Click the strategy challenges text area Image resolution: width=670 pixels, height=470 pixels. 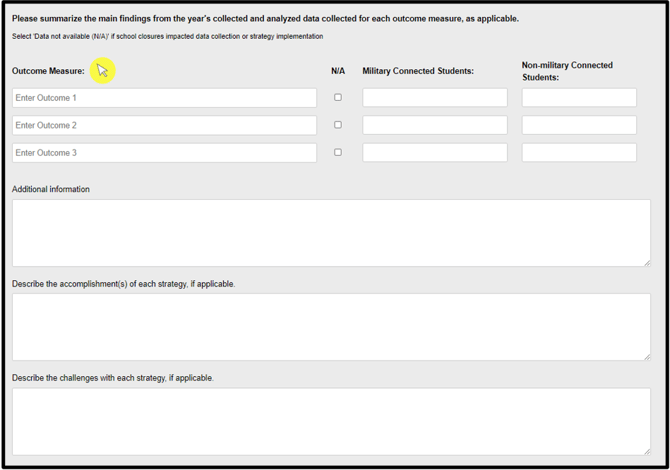330,421
